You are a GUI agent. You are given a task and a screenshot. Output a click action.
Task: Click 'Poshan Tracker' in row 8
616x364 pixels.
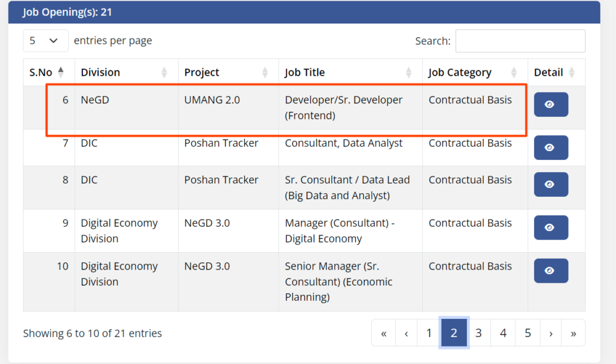point(221,180)
